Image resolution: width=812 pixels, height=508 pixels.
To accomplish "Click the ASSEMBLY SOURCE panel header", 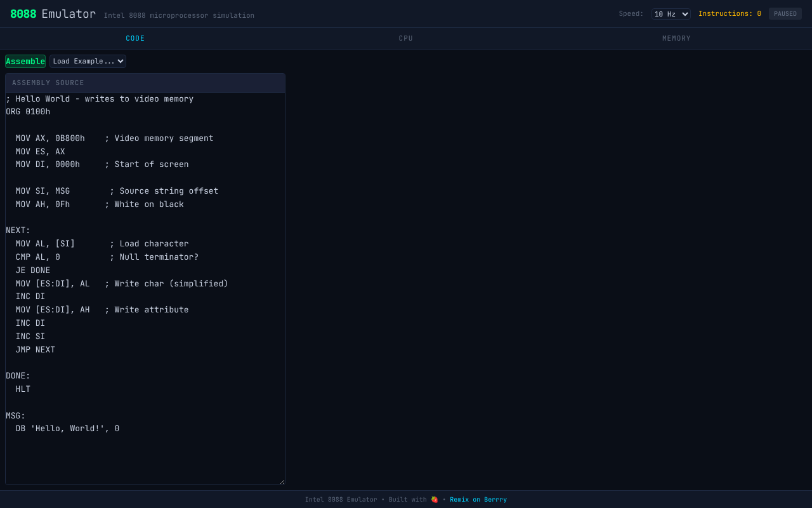I will [x=145, y=83].
